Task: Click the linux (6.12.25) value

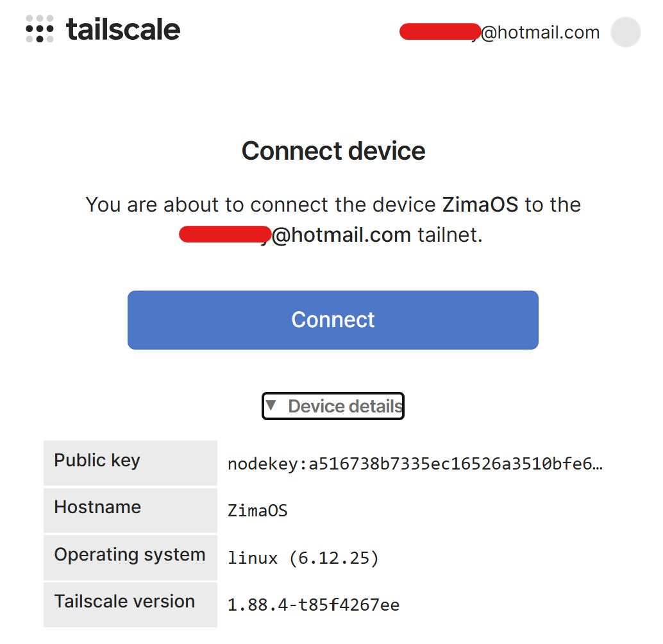Action: 303,558
